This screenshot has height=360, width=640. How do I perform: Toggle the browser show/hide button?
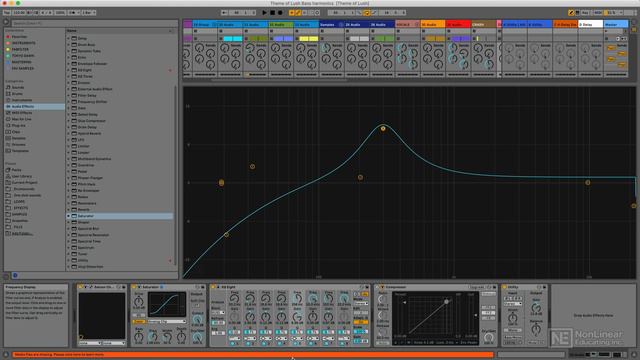pyautogui.click(x=6, y=23)
